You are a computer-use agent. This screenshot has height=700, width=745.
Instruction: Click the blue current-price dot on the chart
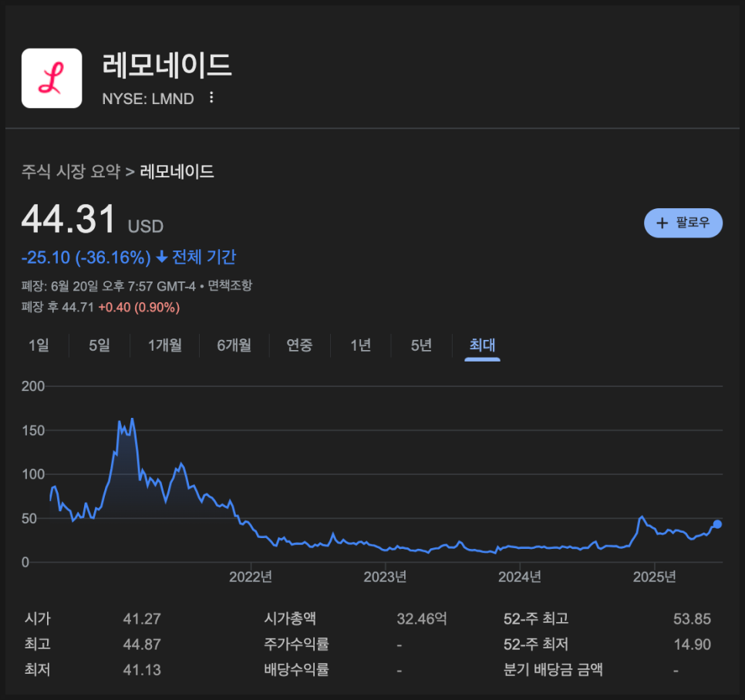coord(717,523)
